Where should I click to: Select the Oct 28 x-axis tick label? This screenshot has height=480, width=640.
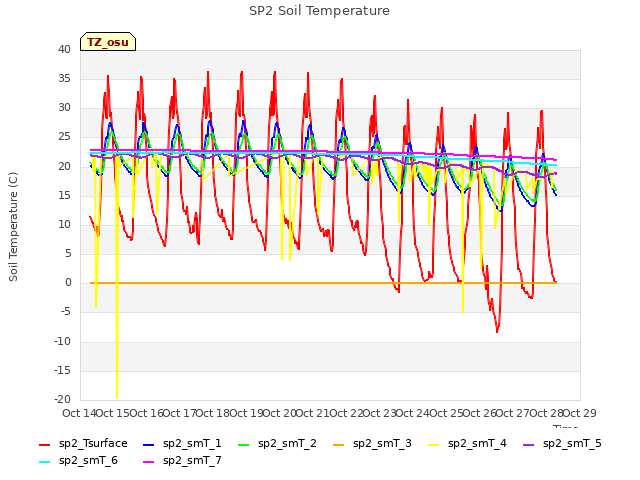(547, 413)
